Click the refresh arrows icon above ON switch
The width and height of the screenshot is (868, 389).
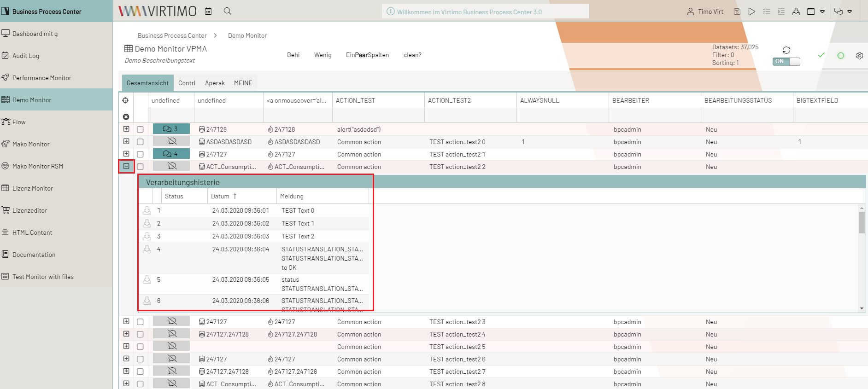(x=786, y=50)
